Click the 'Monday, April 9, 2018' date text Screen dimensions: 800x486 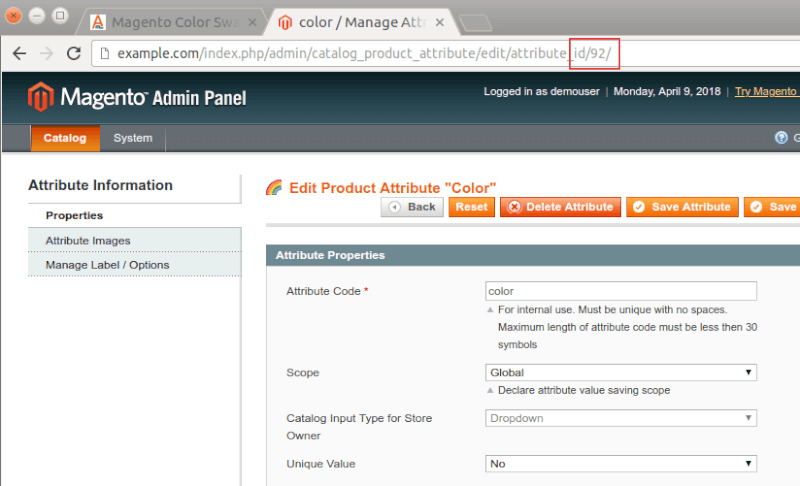667,92
